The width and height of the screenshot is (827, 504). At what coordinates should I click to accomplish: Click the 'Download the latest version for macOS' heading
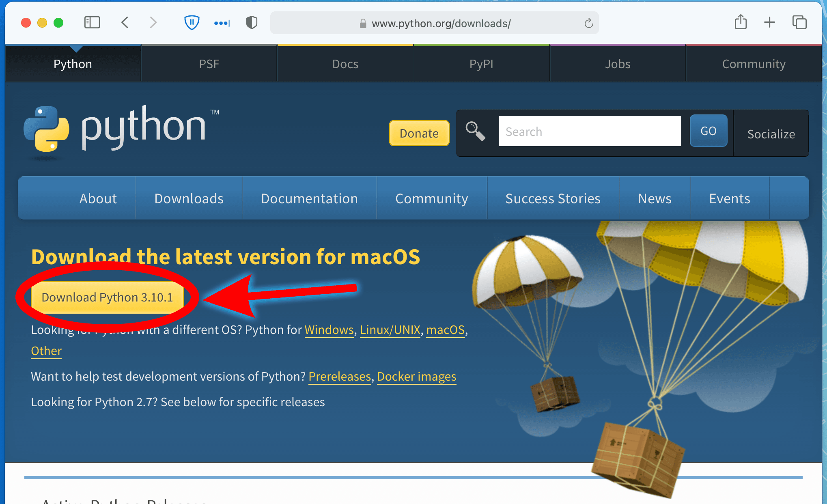pos(226,256)
